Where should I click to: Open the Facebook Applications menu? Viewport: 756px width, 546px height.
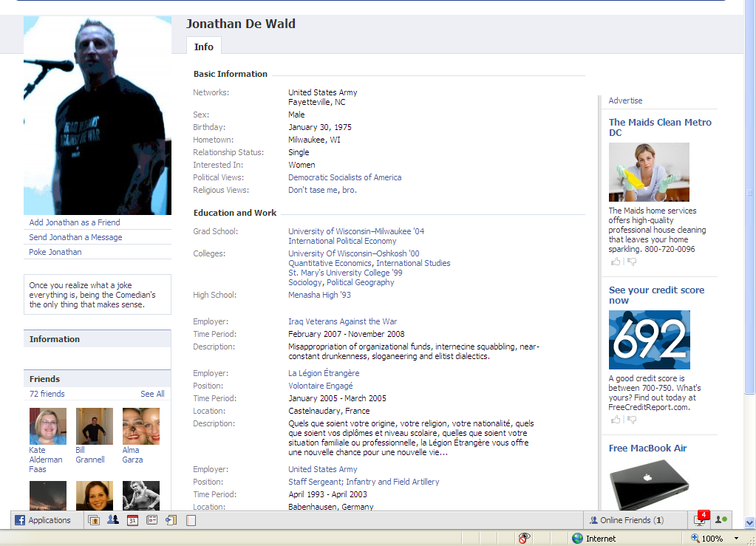coord(43,520)
